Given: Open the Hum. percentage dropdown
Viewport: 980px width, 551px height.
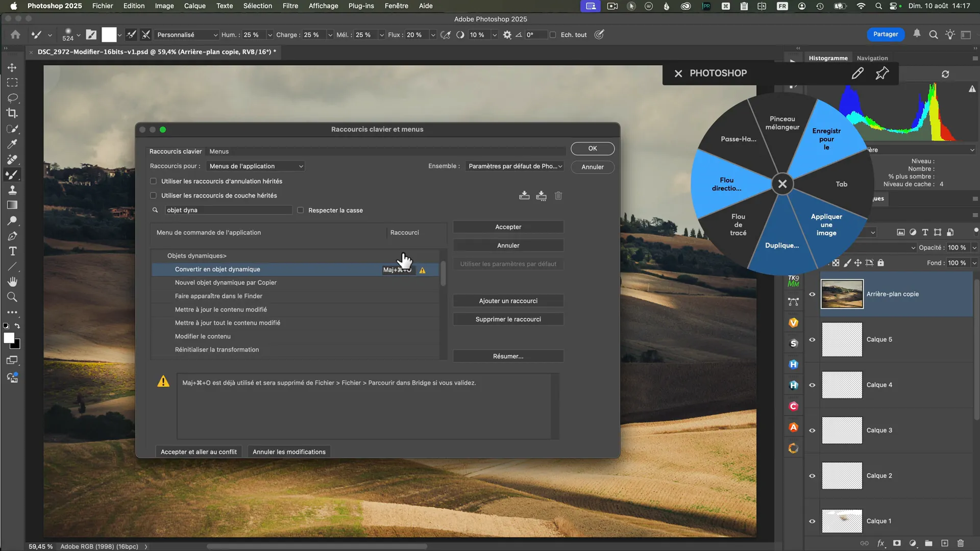Looking at the screenshot, I should 270,35.
